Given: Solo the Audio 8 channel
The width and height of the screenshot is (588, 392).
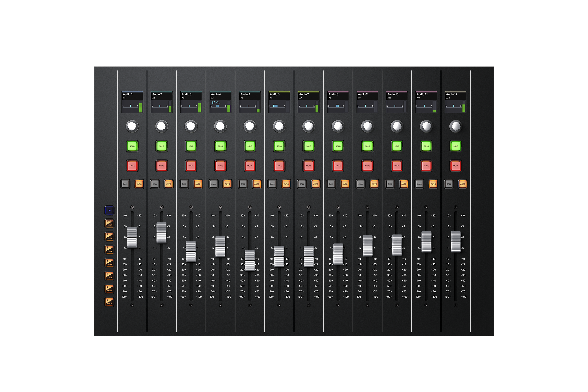Looking at the screenshot, I should pyautogui.click(x=338, y=146).
